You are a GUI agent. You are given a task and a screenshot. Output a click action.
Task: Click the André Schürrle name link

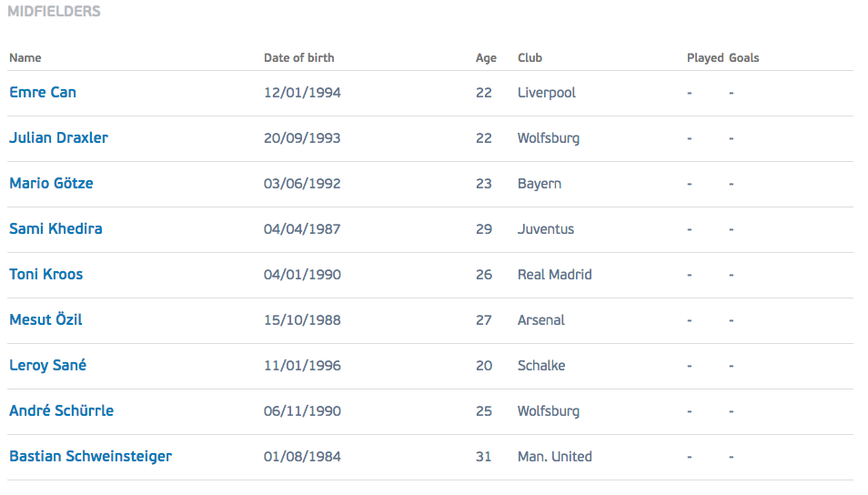coord(62,410)
